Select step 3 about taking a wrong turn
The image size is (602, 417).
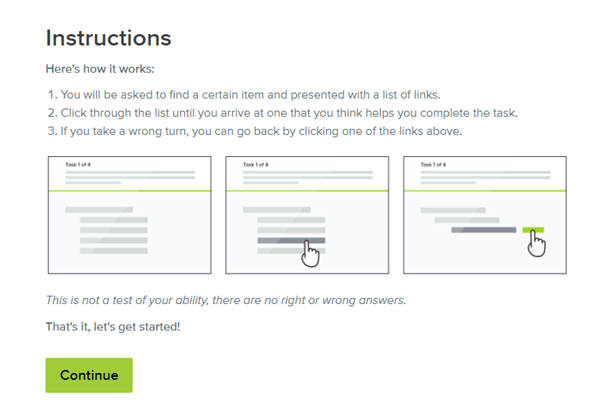click(x=255, y=131)
